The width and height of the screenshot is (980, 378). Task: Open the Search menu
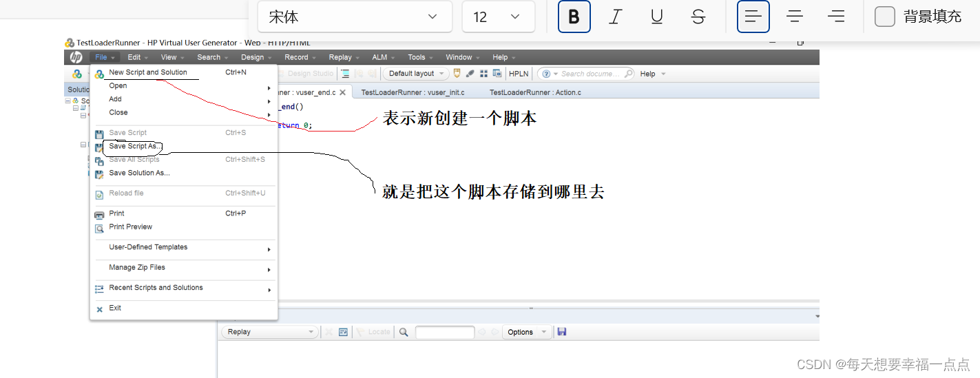coord(212,58)
